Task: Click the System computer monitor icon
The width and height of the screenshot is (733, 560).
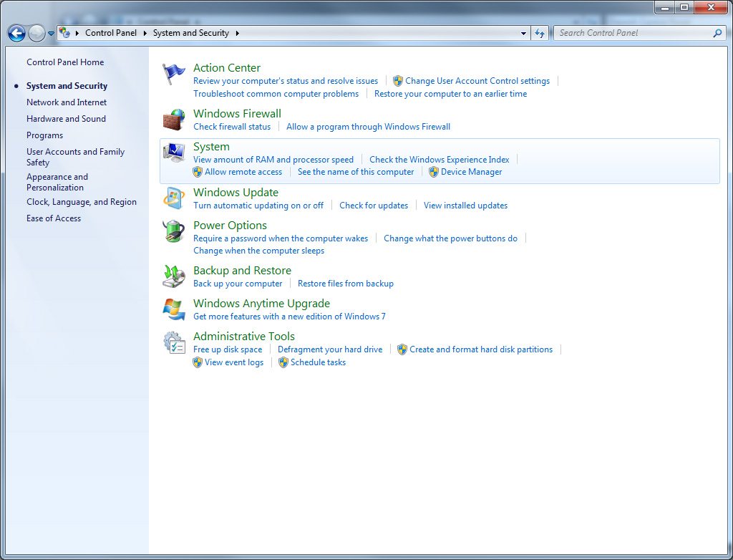Action: point(174,153)
